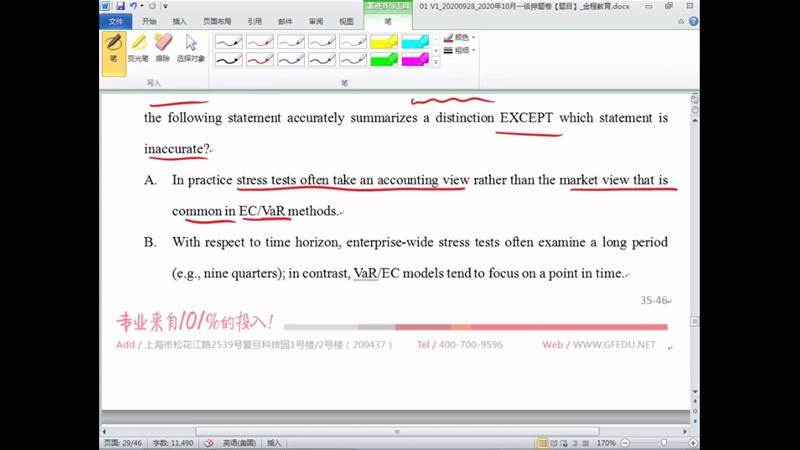Image resolution: width=800 pixels, height=450 pixels.
Task: Expand the full pen styles gallery
Action: [436, 62]
